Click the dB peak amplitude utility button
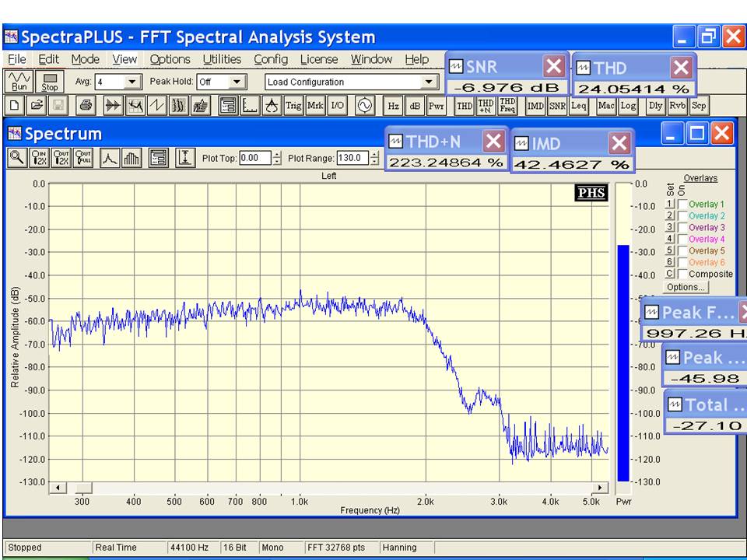 415,105
